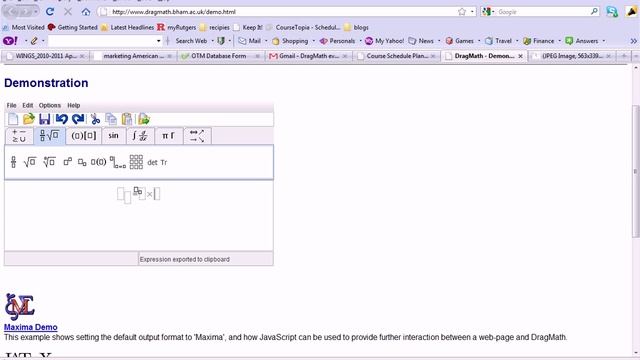Open the blogs bookmark folder
Image resolution: width=640 pixels, height=360 pixels.
(356, 27)
